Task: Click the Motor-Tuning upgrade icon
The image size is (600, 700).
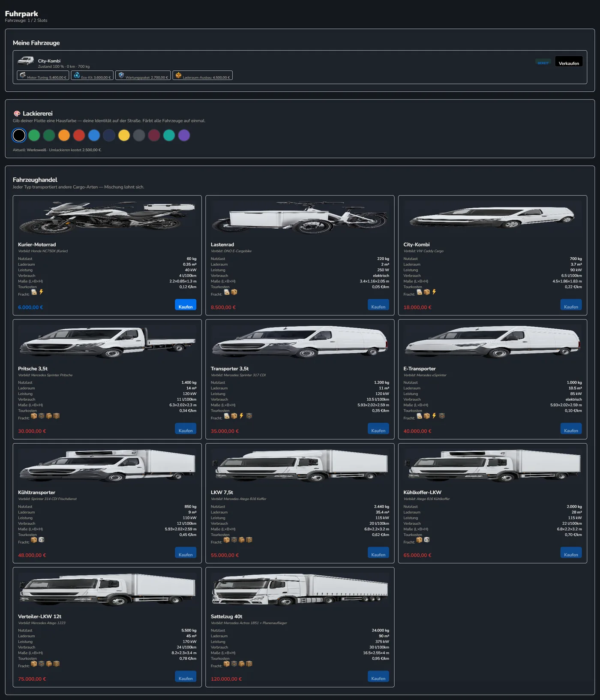Action: (x=23, y=75)
